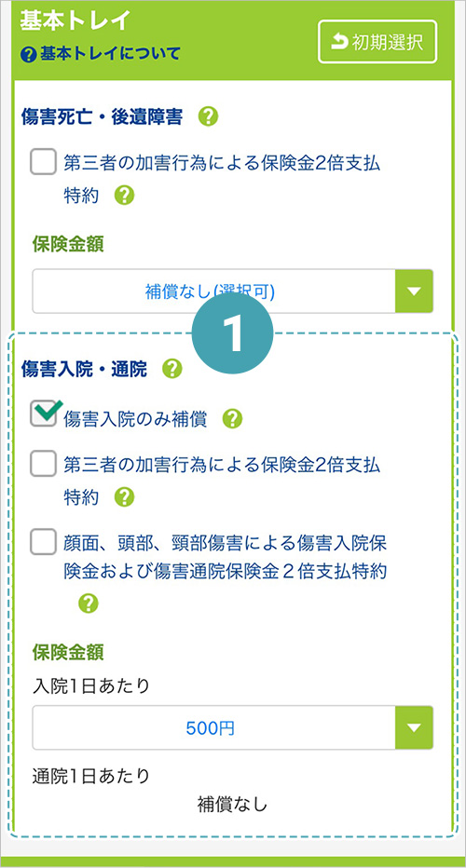466x868 pixels.
Task: Open the 補償なし(選択可) dropdown arrow
Action: 414,292
